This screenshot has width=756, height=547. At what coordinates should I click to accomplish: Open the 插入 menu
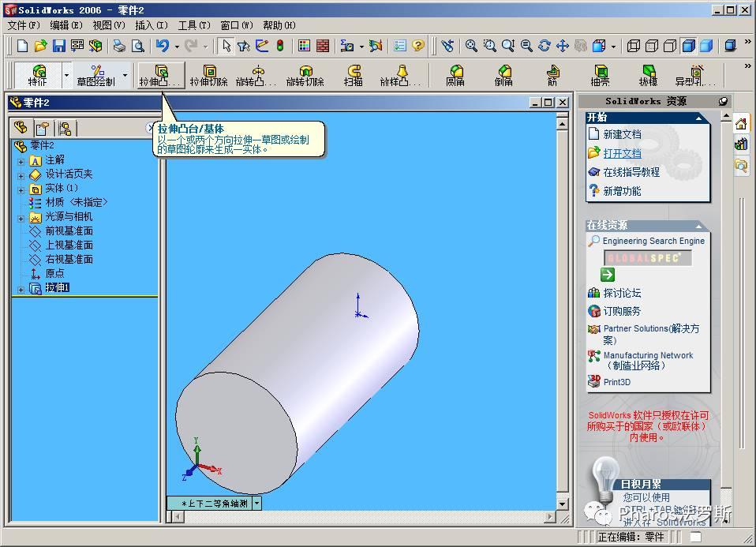151,25
